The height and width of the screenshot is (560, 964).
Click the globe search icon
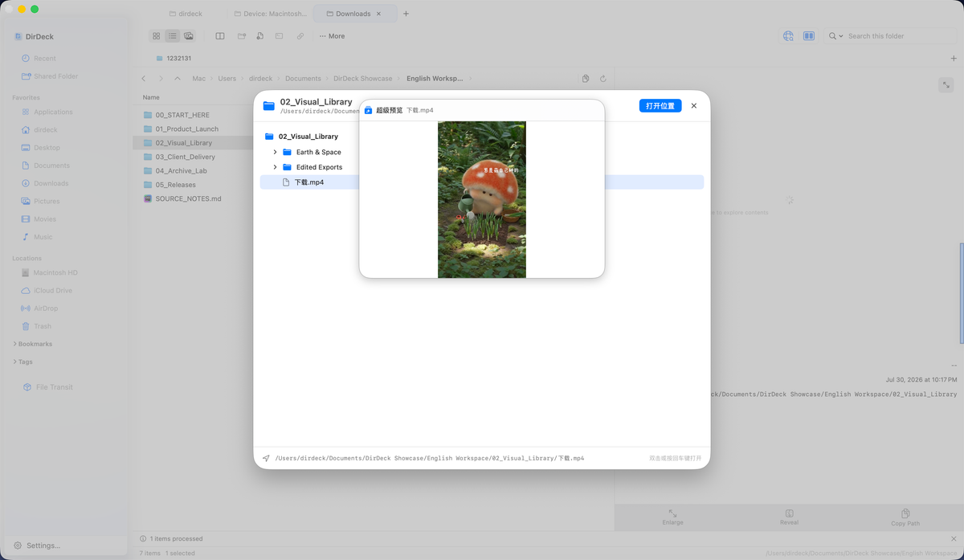click(x=788, y=36)
